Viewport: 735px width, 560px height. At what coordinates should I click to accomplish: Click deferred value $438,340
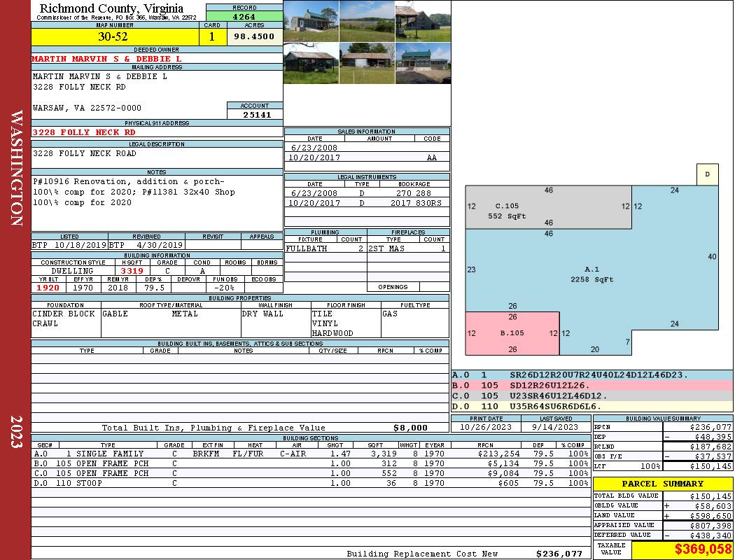(x=710, y=535)
